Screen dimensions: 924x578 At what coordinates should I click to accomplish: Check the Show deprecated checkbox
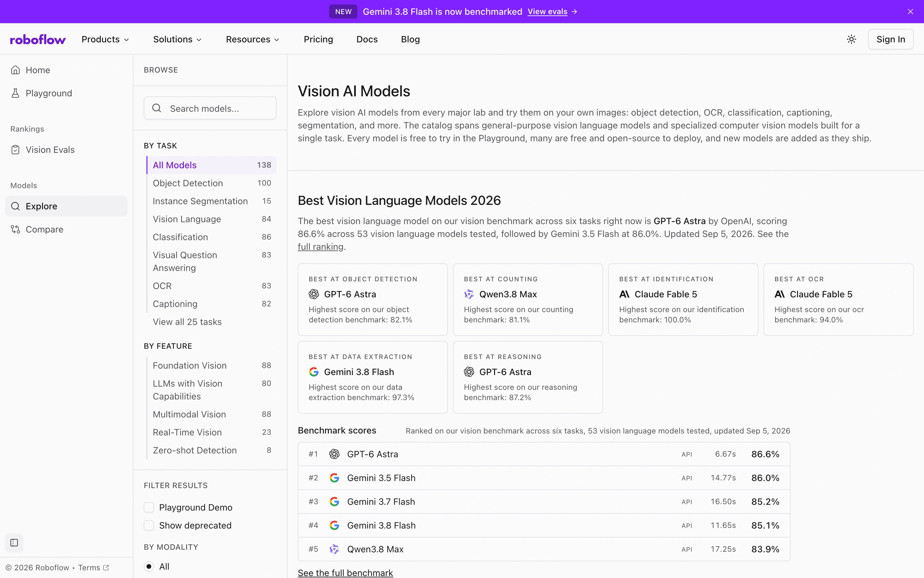[149, 525]
